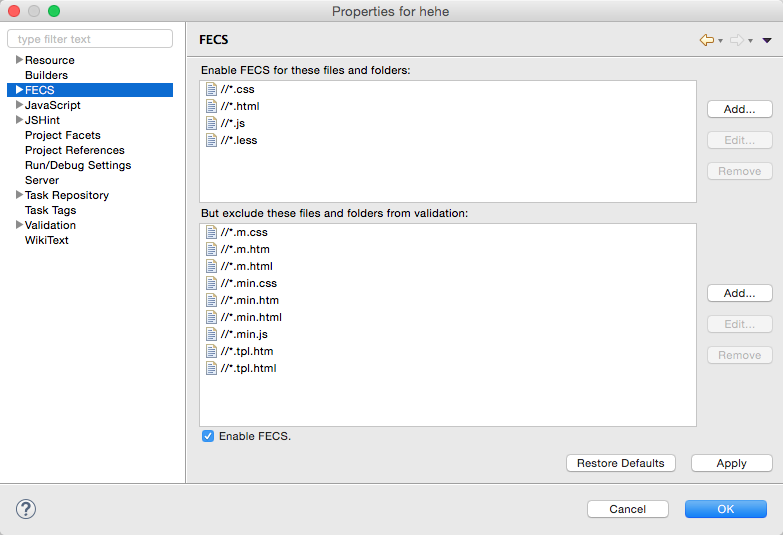This screenshot has width=783, height=535.
Task: Select the //*.css file icon in include list
Action: pos(211,89)
